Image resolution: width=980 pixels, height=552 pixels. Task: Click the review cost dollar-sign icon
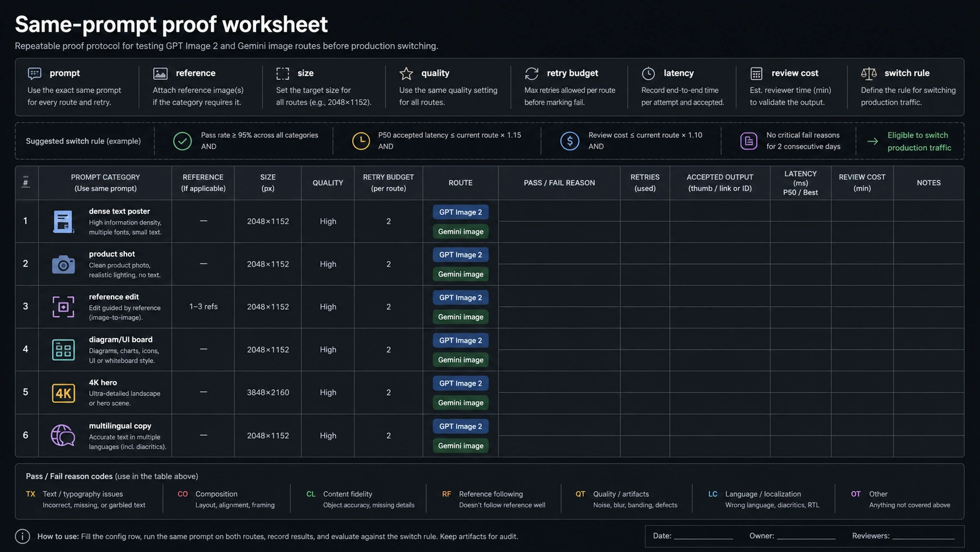(x=570, y=141)
